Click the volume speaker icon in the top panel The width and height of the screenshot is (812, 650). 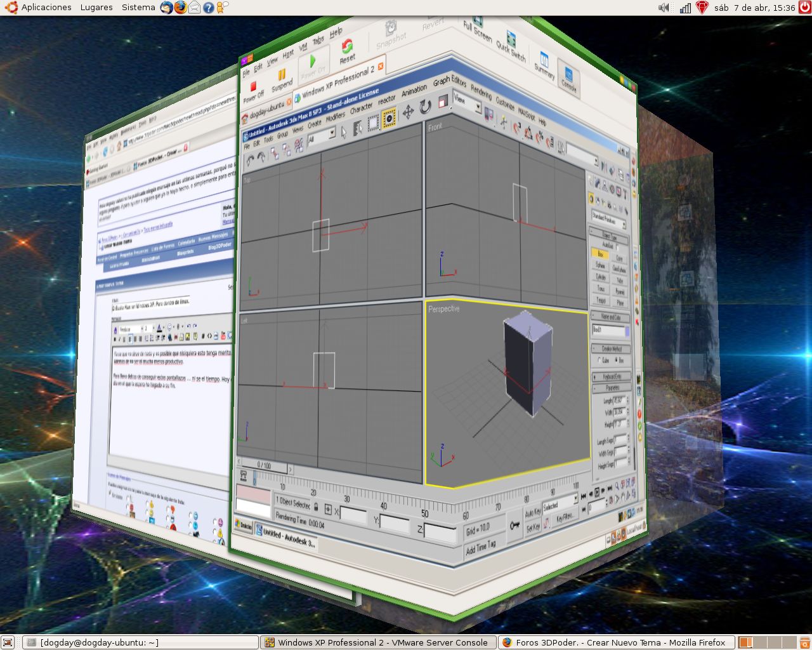coord(664,8)
